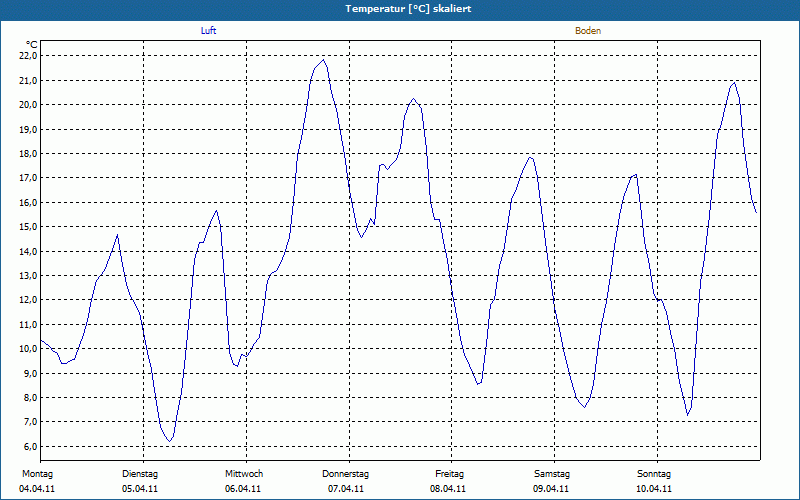
Task: Click the highest curve peak on Wednesday
Action: (x=323, y=60)
